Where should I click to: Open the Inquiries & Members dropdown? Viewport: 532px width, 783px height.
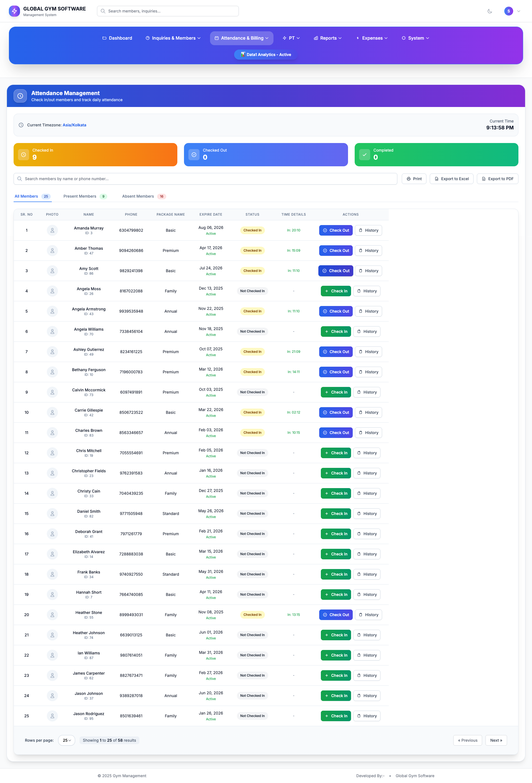173,38
